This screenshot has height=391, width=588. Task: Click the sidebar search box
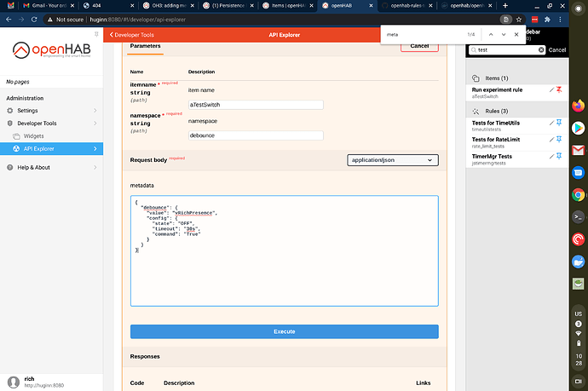[507, 50]
